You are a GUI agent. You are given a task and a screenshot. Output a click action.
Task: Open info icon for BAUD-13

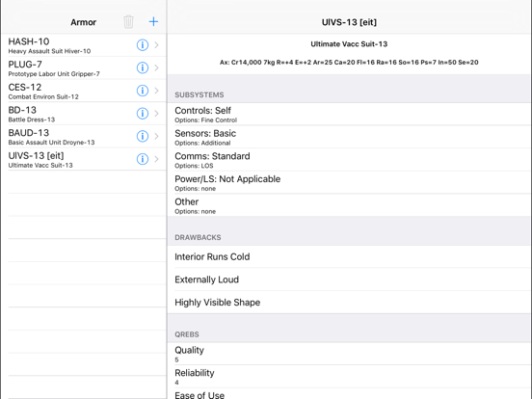click(x=143, y=136)
